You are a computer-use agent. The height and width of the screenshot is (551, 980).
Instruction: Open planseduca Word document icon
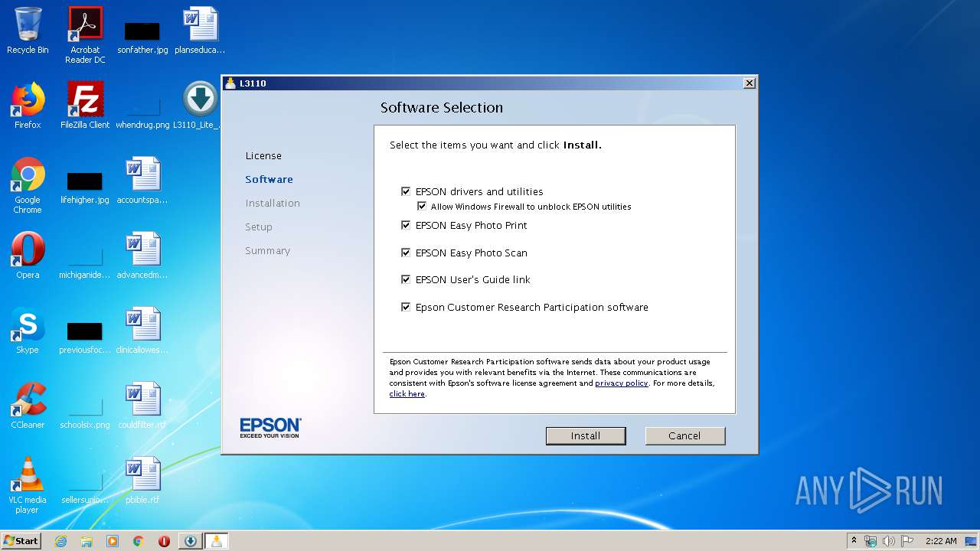click(200, 31)
